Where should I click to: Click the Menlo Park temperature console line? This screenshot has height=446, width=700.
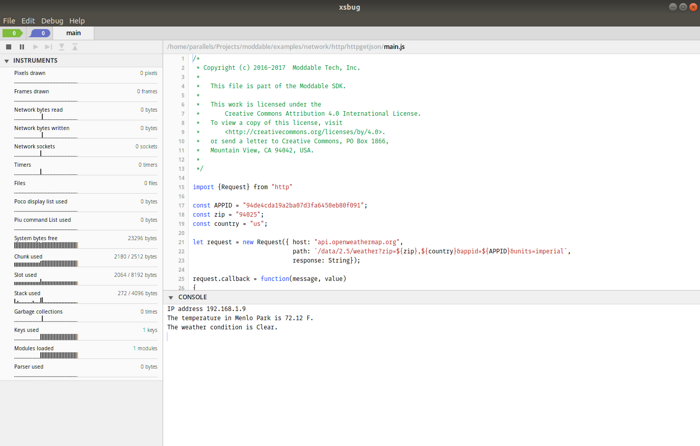click(240, 318)
